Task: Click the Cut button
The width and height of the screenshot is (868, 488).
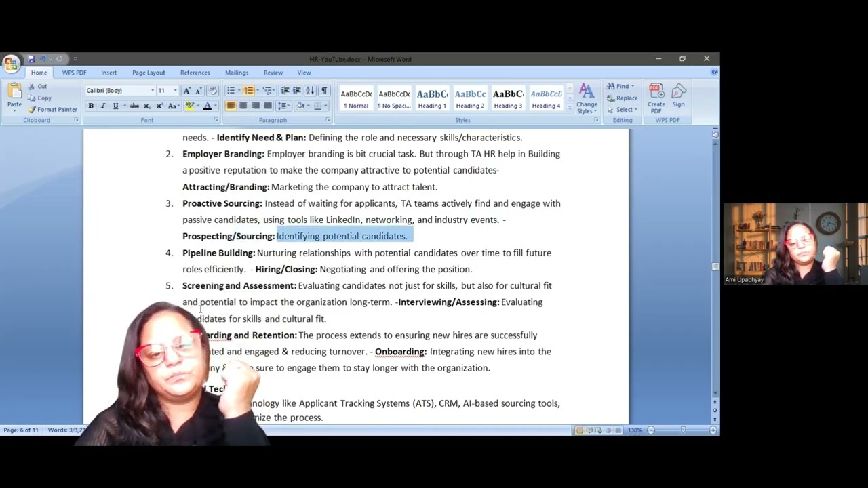Action: tap(38, 87)
